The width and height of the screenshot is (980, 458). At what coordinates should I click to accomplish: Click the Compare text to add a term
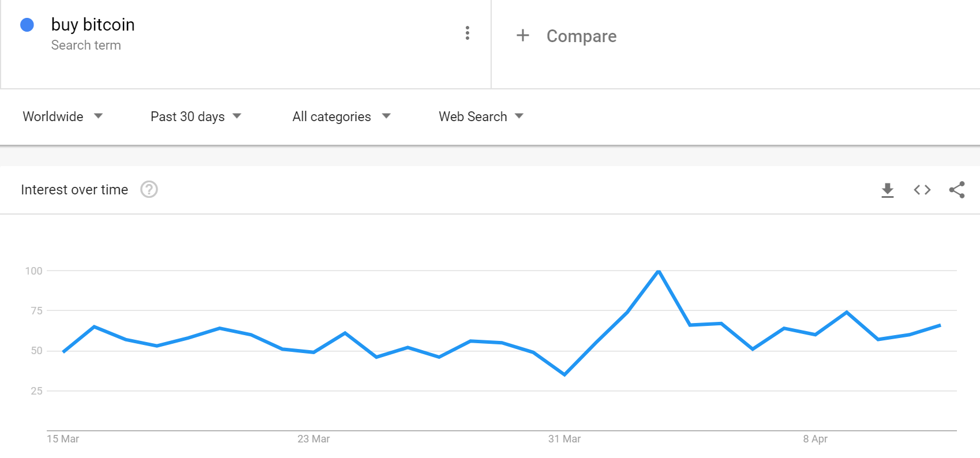point(582,36)
